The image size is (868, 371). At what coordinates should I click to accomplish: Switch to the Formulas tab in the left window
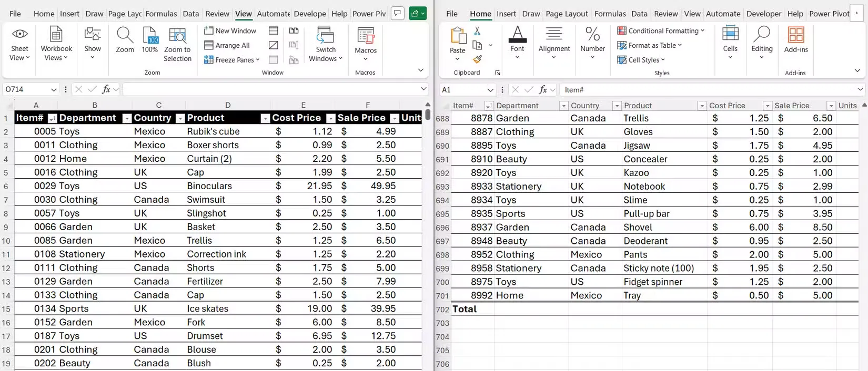pyautogui.click(x=161, y=14)
